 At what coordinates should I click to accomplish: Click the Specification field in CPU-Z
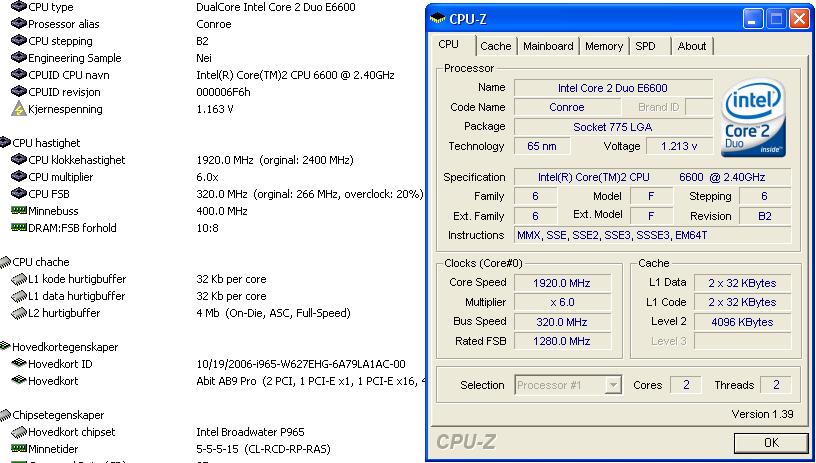652,177
